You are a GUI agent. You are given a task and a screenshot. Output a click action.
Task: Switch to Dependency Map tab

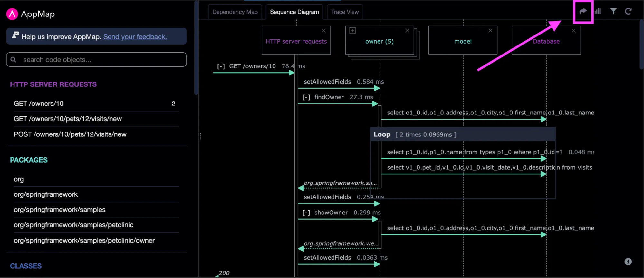tap(235, 12)
